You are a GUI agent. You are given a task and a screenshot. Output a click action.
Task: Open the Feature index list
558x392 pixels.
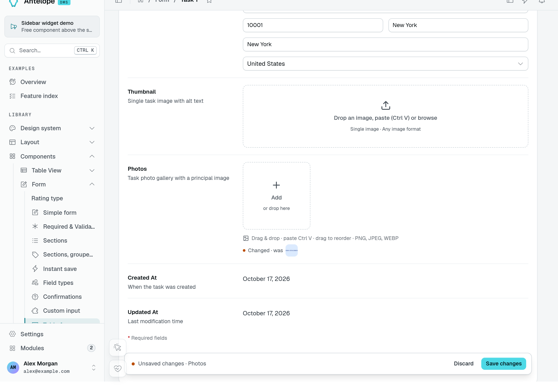[x=52, y=96]
